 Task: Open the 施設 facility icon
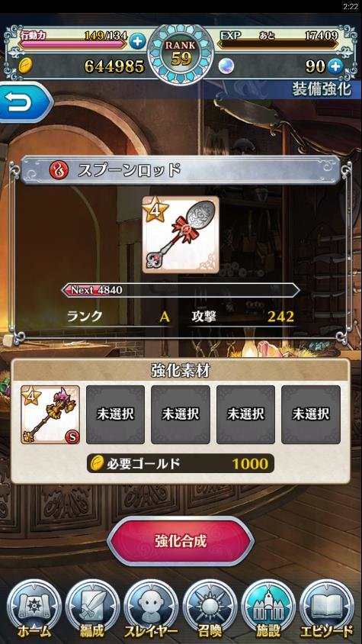coord(268,608)
